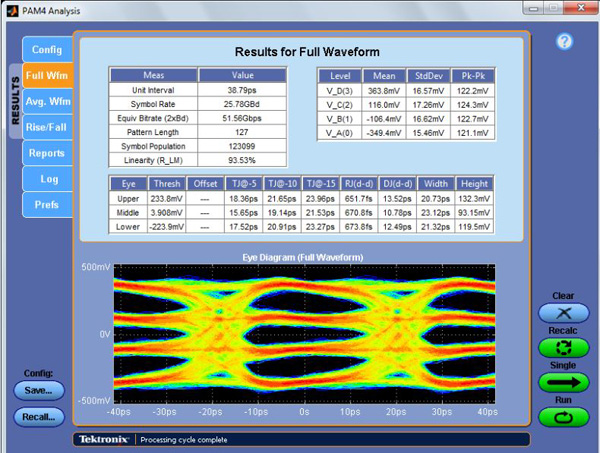
Task: Click the Tektronix logo in status bar
Action: coord(104,439)
